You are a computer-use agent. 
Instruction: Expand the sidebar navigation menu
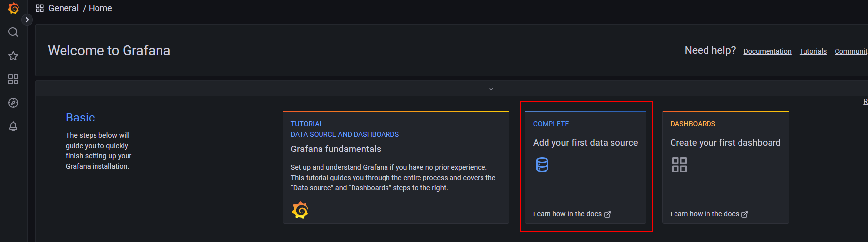(27, 20)
